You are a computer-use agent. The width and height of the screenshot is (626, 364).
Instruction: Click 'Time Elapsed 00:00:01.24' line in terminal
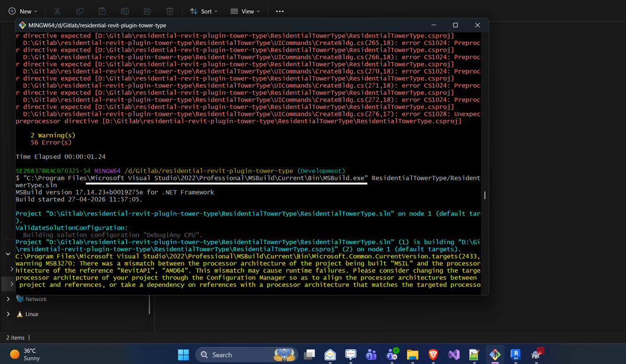click(x=61, y=156)
